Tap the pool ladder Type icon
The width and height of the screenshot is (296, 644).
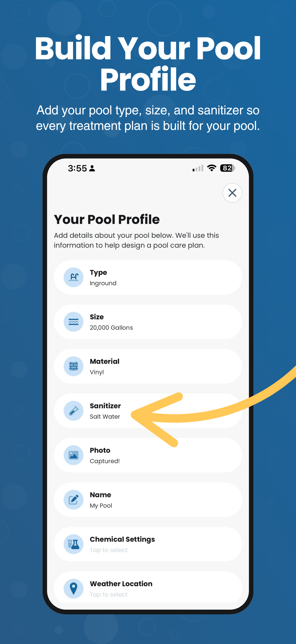(x=73, y=277)
